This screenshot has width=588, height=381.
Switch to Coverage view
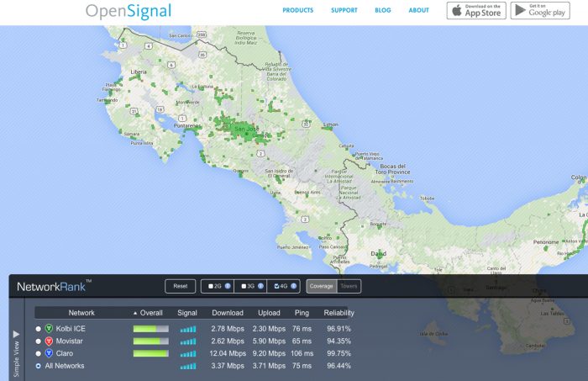[x=322, y=286]
